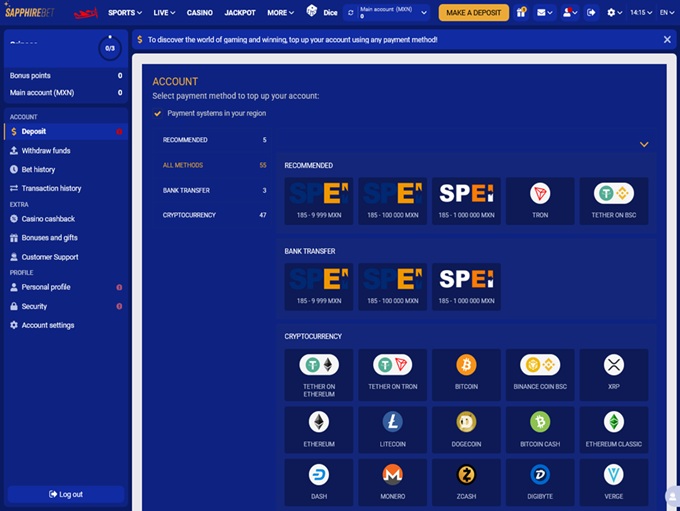Click the Log out button
Viewport: 680px width, 511px height.
point(66,494)
